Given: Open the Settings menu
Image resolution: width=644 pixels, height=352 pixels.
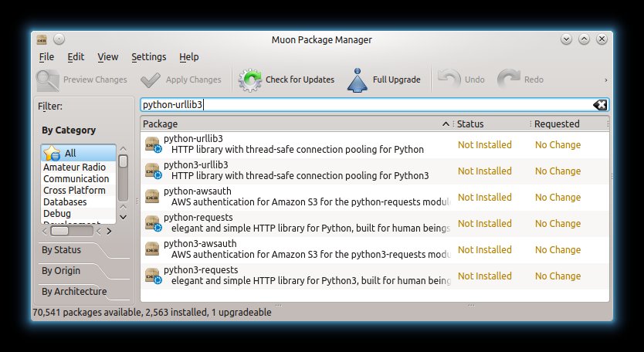Looking at the screenshot, I should click(148, 57).
